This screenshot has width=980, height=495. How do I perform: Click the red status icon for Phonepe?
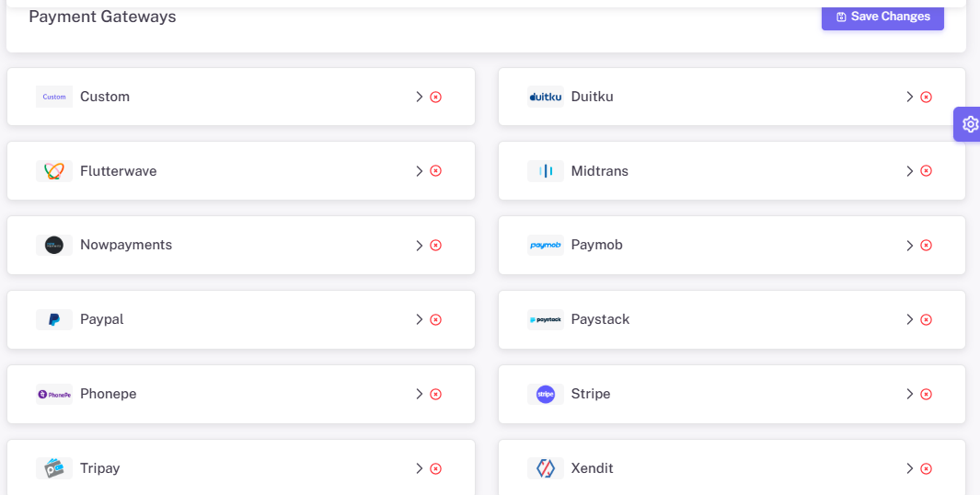pos(435,395)
